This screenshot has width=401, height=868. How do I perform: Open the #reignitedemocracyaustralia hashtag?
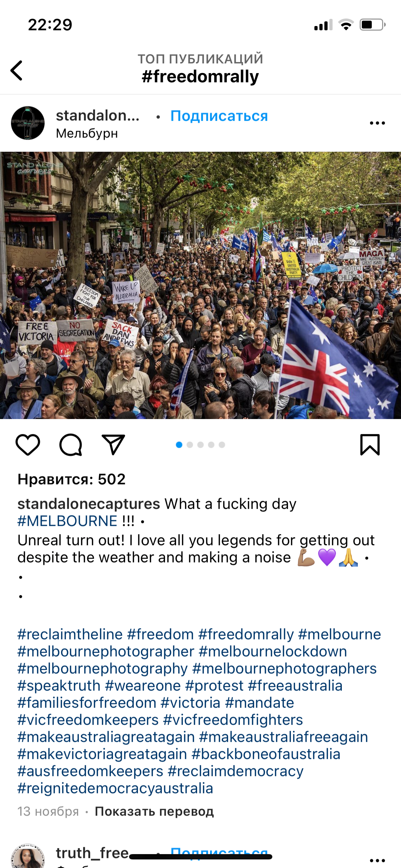pos(115,788)
